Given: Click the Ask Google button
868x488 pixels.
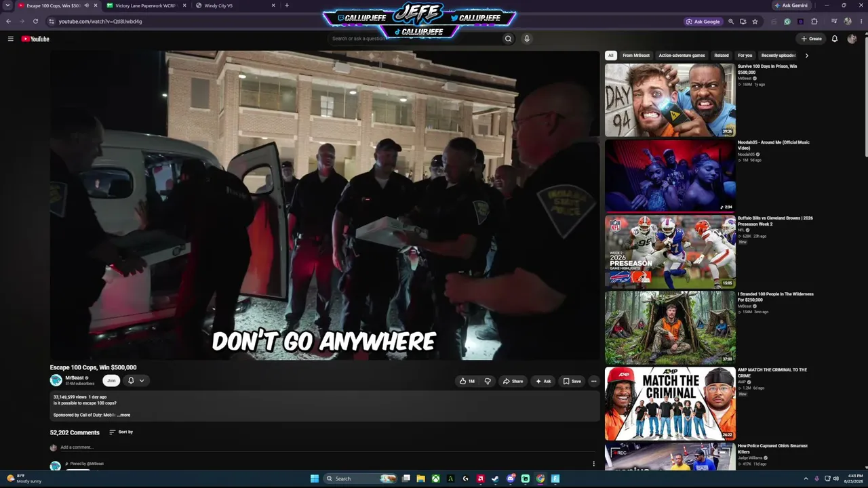Looking at the screenshot, I should coord(703,21).
